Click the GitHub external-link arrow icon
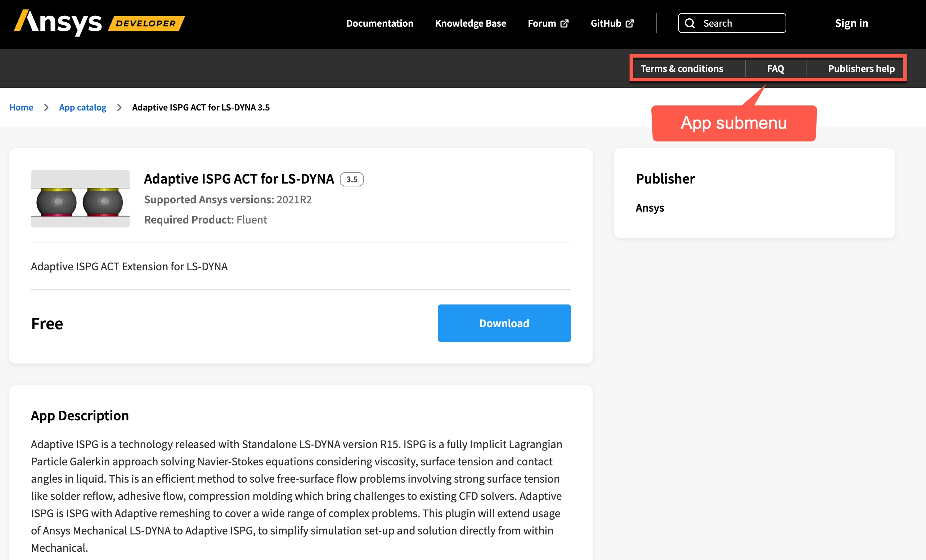The image size is (926, 560). point(630,24)
